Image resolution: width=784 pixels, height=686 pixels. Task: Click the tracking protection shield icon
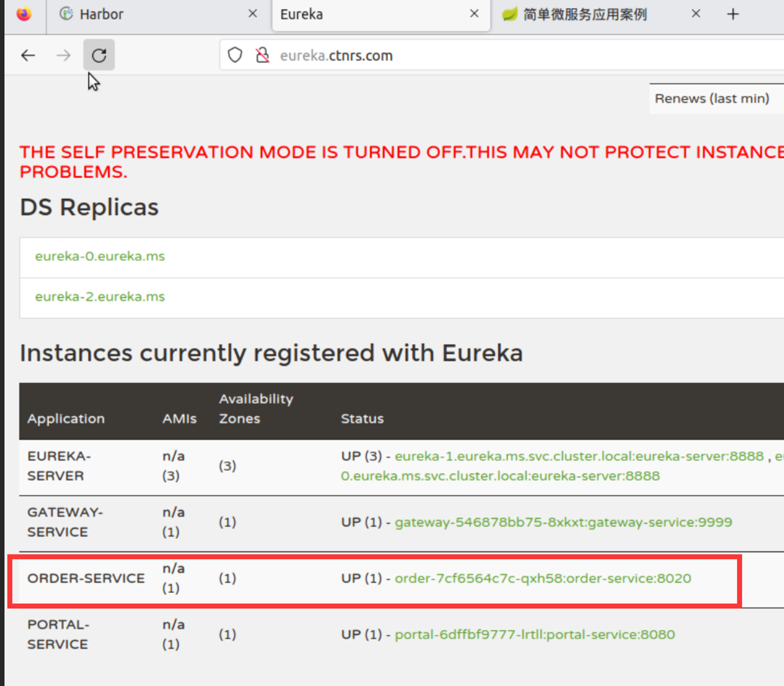tap(235, 55)
